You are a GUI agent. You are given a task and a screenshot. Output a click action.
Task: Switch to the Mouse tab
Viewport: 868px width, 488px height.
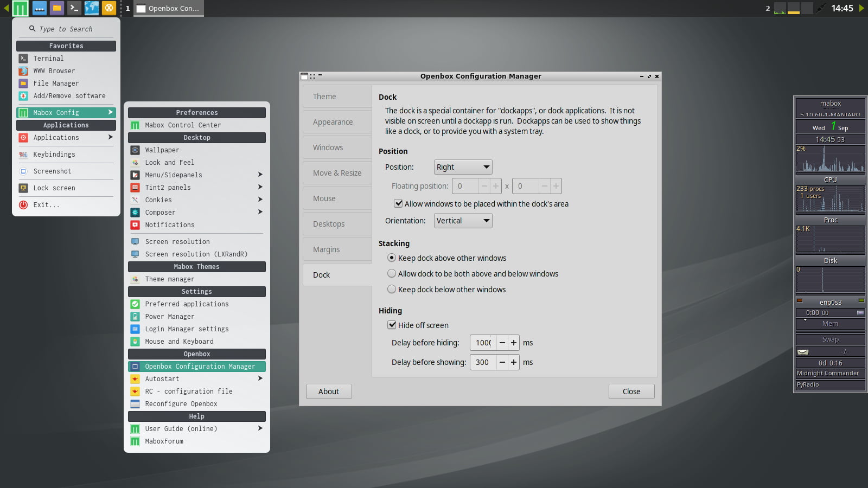click(x=337, y=198)
